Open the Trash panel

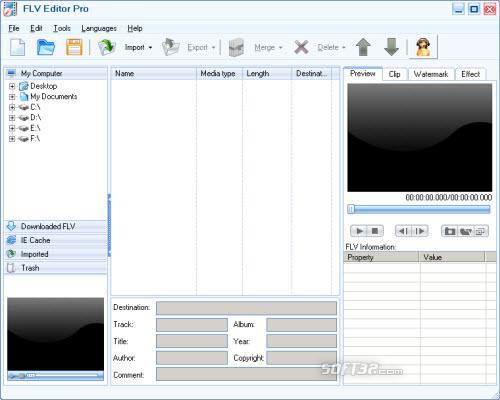pyautogui.click(x=56, y=268)
